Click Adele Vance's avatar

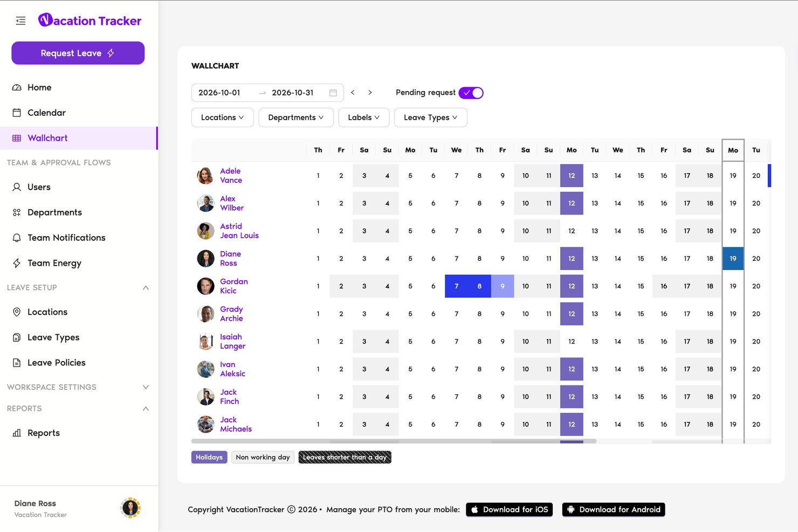point(205,176)
